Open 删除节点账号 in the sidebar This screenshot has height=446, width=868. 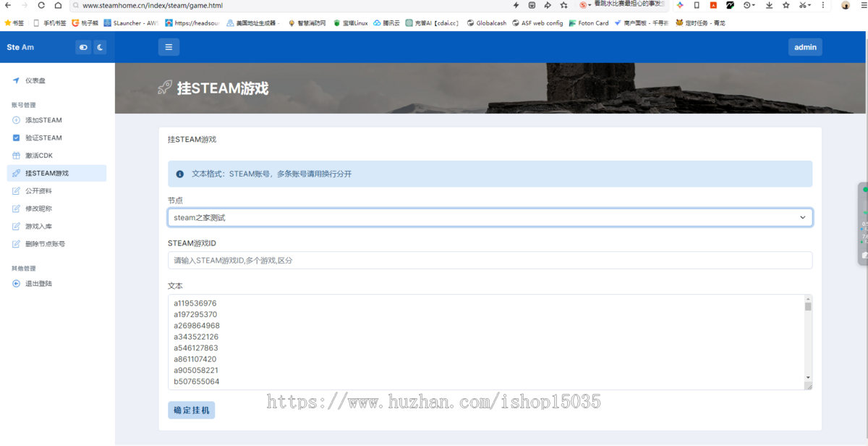[57, 244]
